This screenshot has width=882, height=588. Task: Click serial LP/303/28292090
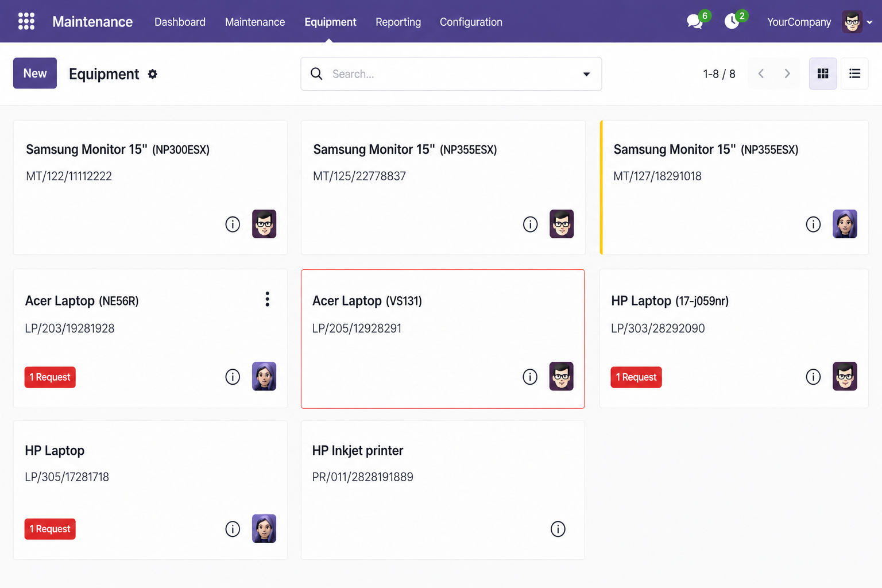(658, 328)
